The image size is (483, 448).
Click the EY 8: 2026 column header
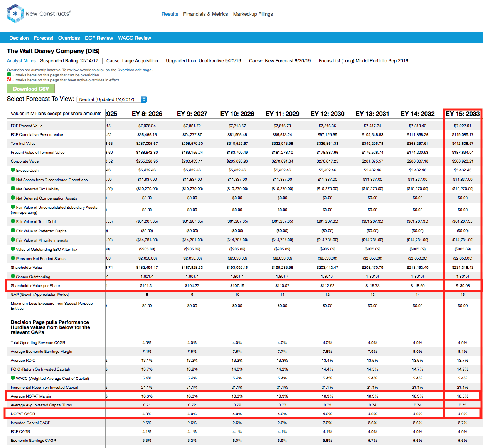click(147, 114)
